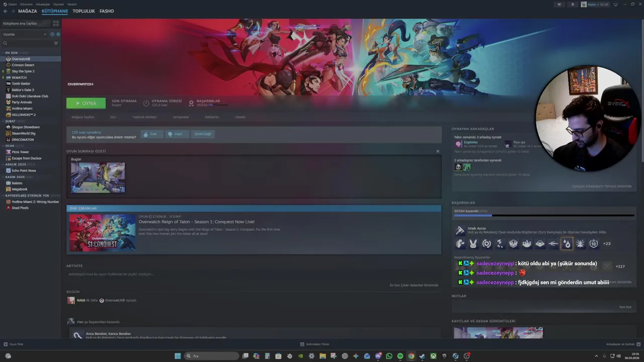Open today's post-game clip thumbnail

(98, 177)
